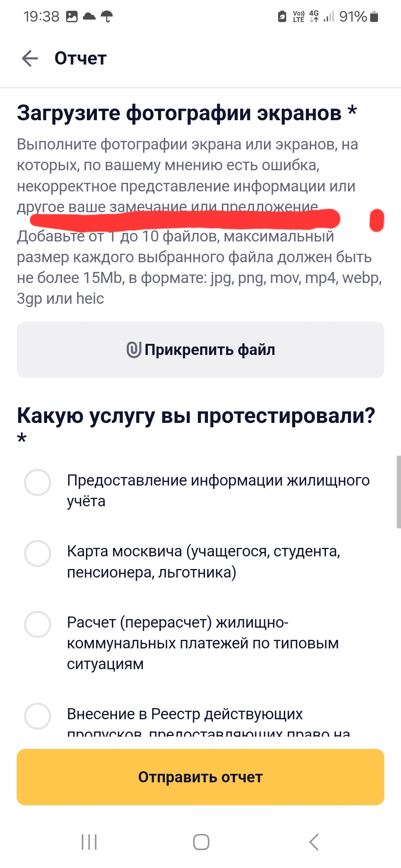Select Предоставление информации жилищного учёта option
The width and height of the screenshot is (401, 868).
[200, 490]
